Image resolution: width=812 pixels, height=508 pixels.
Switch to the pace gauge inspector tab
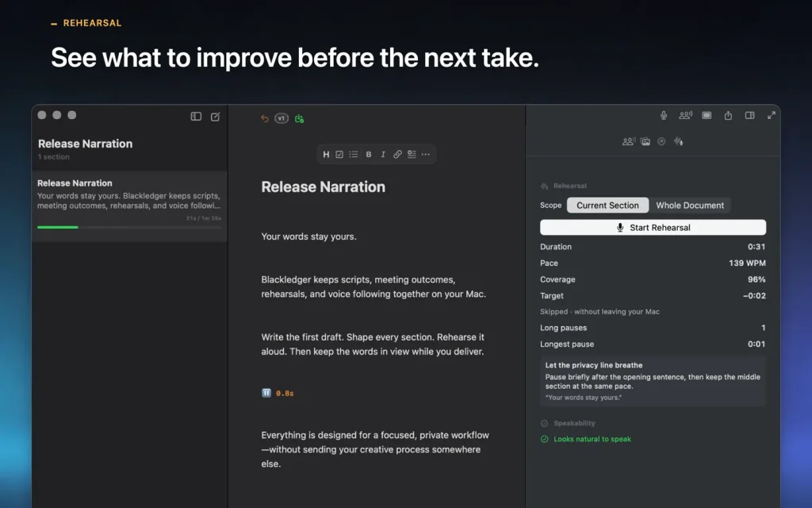pos(661,141)
